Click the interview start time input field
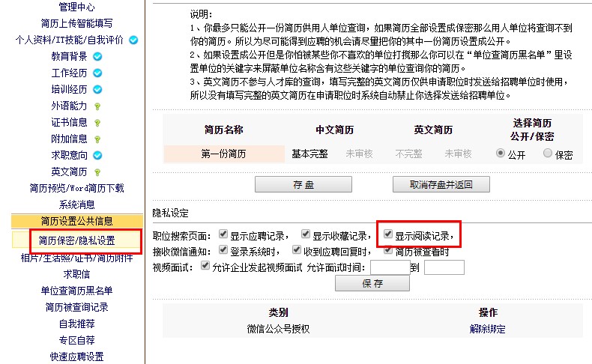Screen dimensions: 592x364 (390, 267)
